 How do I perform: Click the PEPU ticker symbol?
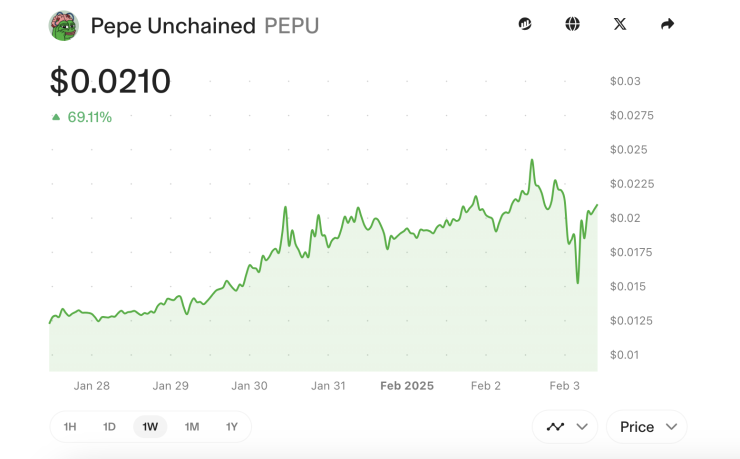pyautogui.click(x=292, y=26)
